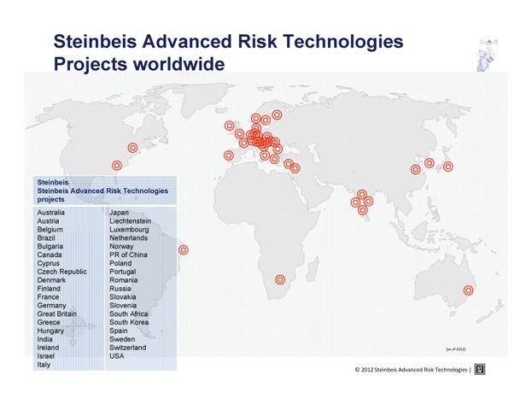Screen dimensions: 532x410
Task: Select 'South Africa' in the country list
Action: 129,313
